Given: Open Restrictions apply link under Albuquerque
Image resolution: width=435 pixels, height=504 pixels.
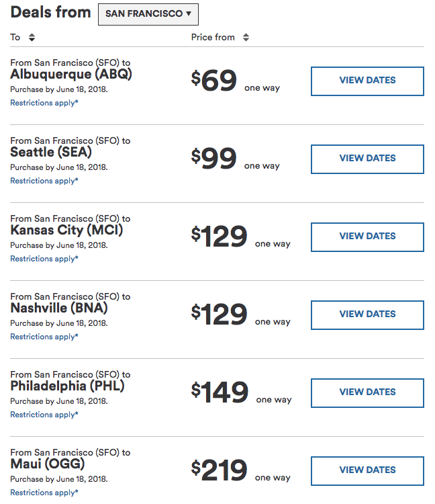Looking at the screenshot, I should [44, 103].
